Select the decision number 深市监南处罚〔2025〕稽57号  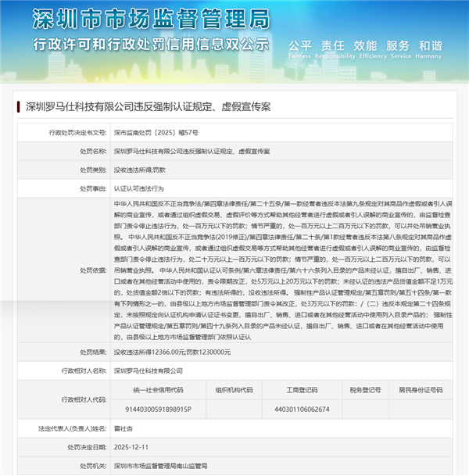point(156,134)
